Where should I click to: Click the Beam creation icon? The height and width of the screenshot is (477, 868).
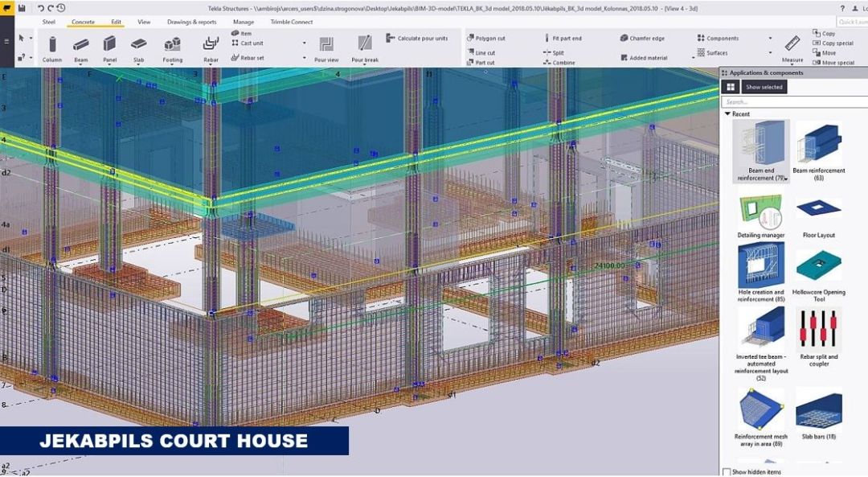tap(81, 47)
